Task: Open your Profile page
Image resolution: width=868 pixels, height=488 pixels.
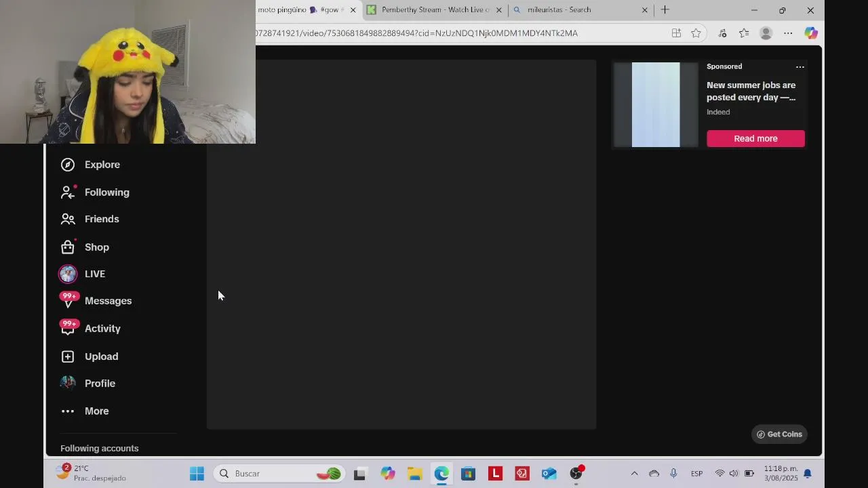Action: point(87,384)
